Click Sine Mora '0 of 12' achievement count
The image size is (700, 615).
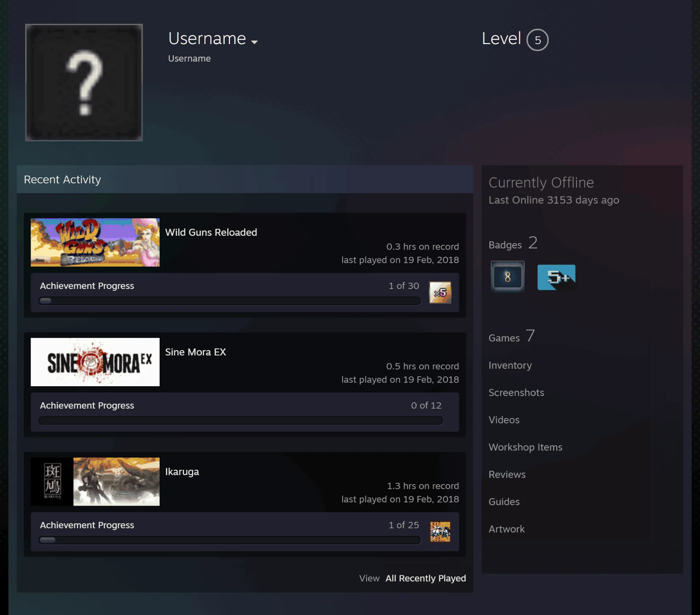[x=426, y=406]
